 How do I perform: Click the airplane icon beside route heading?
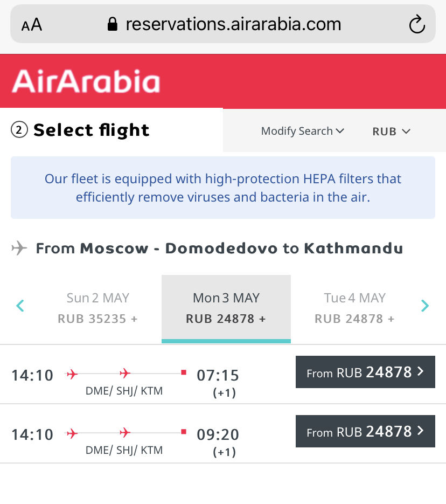[19, 248]
